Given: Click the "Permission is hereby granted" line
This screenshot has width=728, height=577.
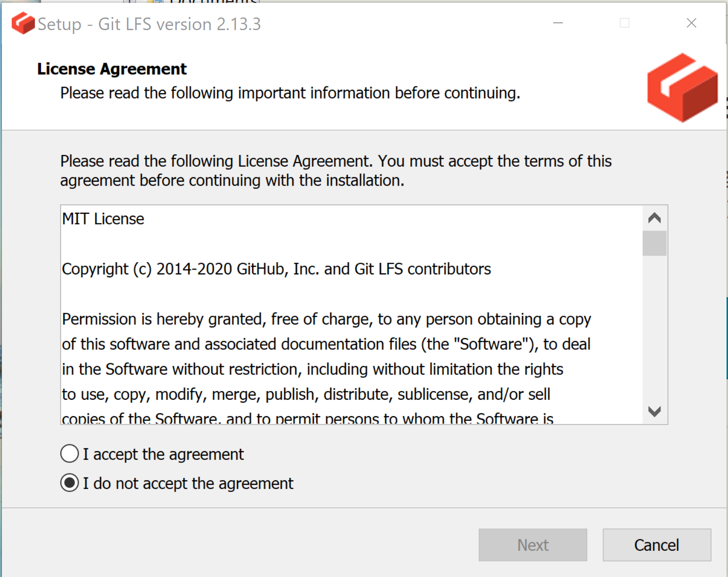Looking at the screenshot, I should point(326,320).
